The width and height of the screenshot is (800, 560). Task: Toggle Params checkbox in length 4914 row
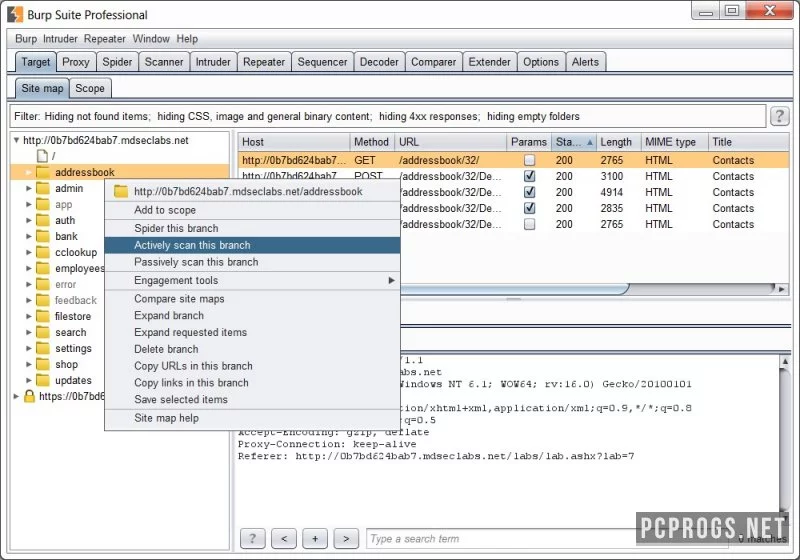[530, 192]
